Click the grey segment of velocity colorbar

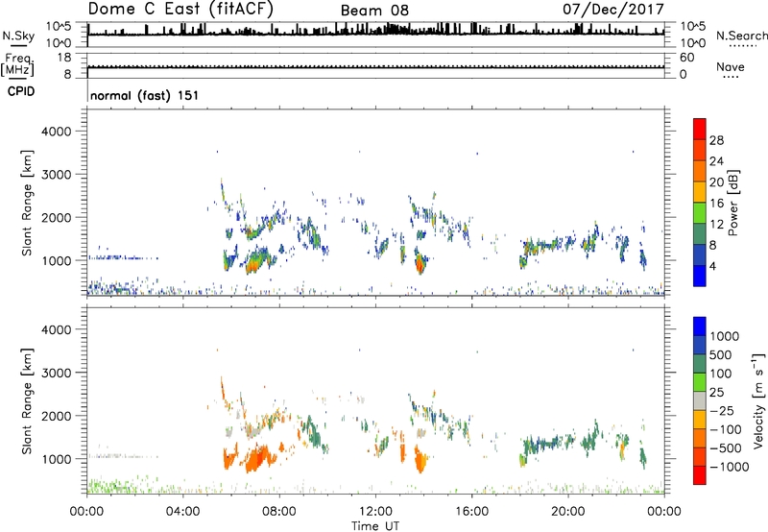coord(700,400)
